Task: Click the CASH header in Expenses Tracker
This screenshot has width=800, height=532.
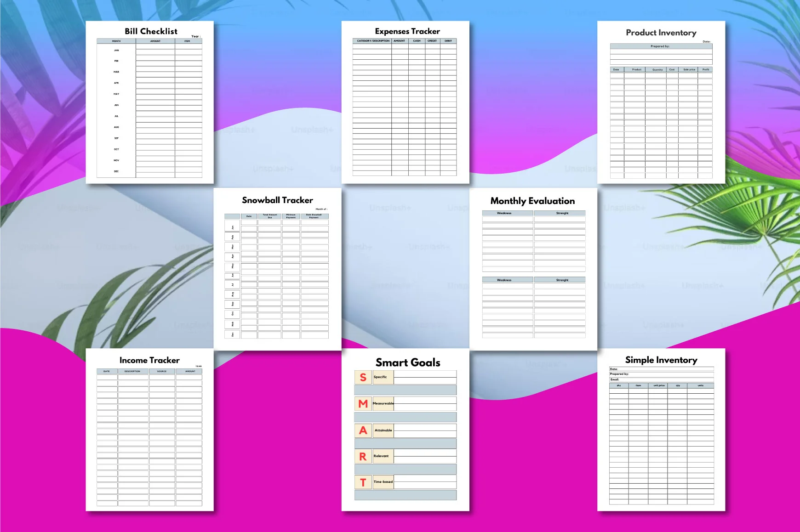Action: pos(417,41)
